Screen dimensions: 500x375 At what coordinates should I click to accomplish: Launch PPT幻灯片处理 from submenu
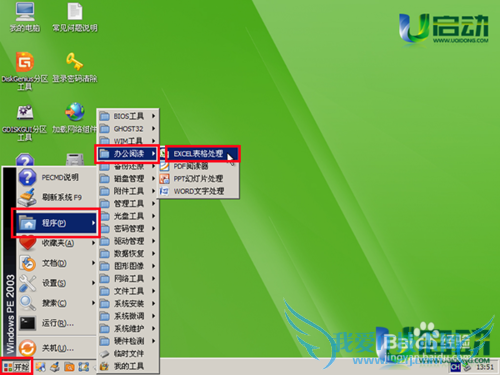click(199, 179)
